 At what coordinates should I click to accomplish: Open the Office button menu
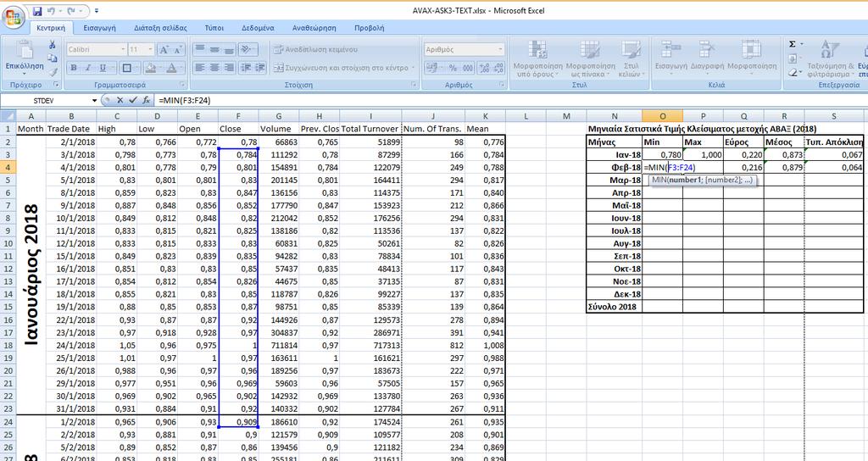coord(14,15)
